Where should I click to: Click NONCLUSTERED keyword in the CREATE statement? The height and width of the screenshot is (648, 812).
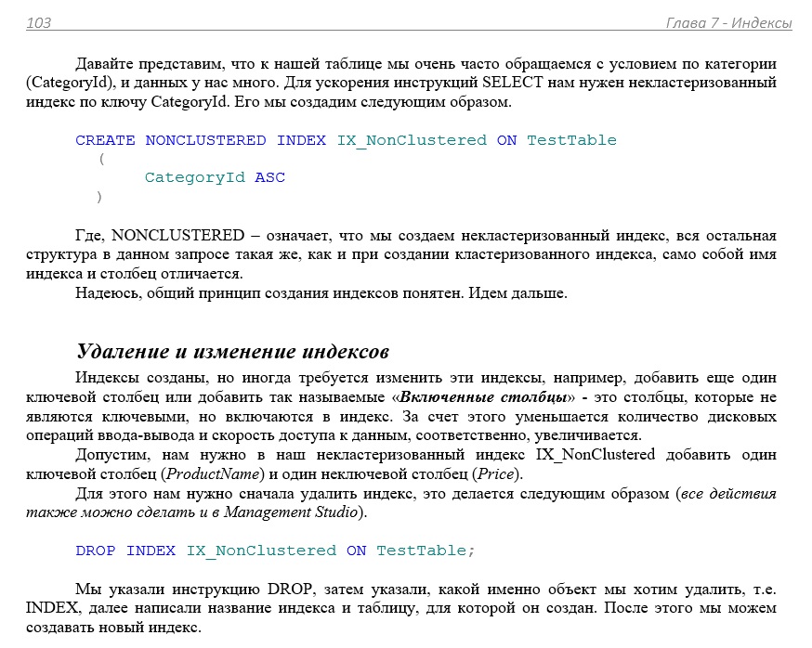[205, 140]
